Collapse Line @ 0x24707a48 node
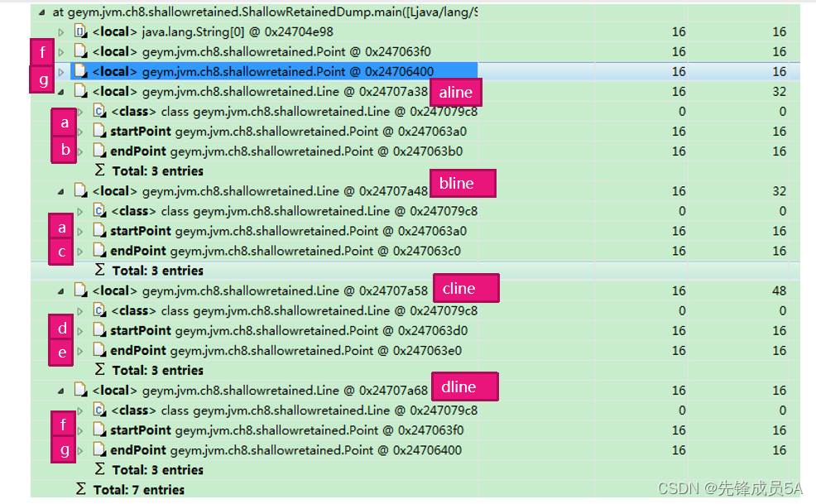 pyautogui.click(x=61, y=192)
